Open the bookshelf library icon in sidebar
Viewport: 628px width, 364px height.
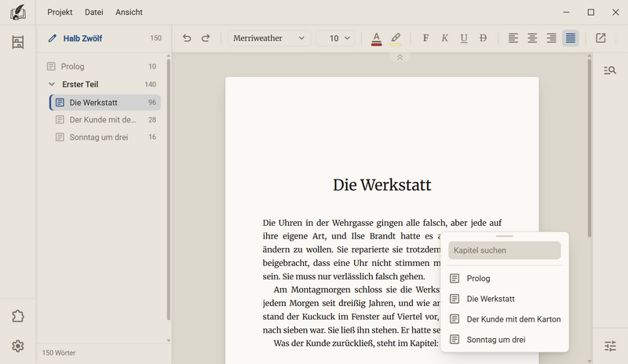17,42
